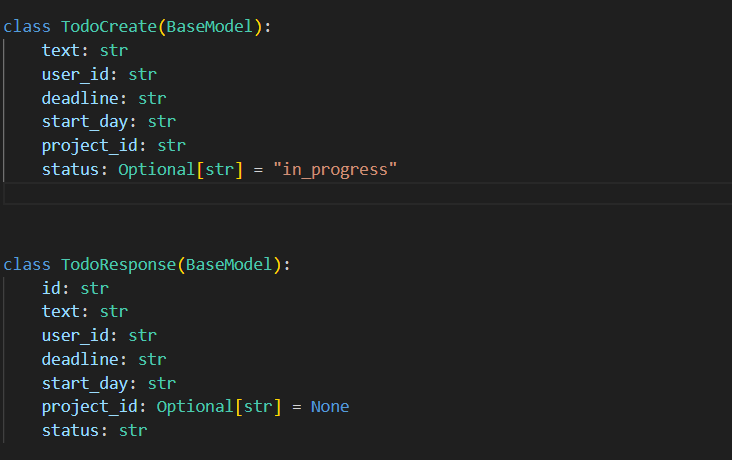Click the 'deadline' field in TodoCreate
The image size is (732, 460).
80,99
